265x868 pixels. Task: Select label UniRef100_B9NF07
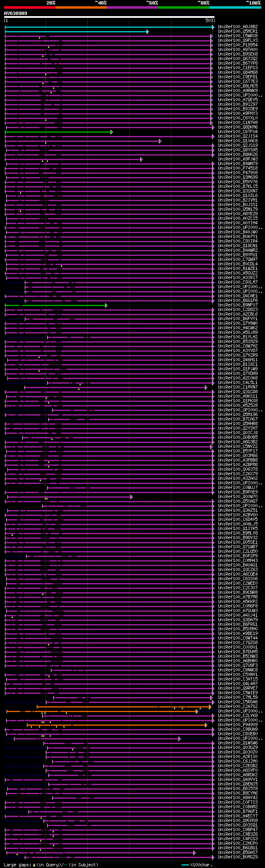(x=238, y=305)
